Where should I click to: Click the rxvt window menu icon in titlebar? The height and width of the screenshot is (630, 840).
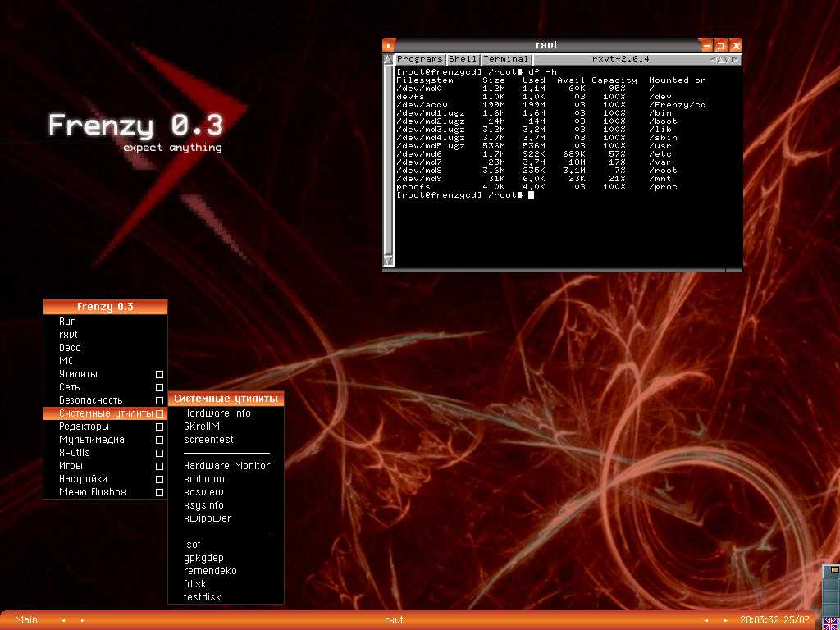(x=389, y=46)
